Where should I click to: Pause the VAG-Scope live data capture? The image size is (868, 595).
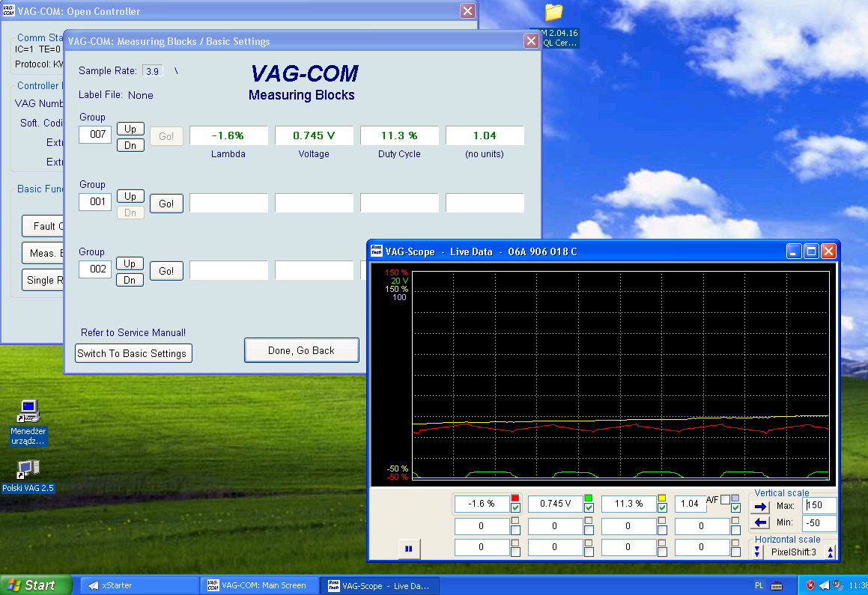tap(408, 549)
